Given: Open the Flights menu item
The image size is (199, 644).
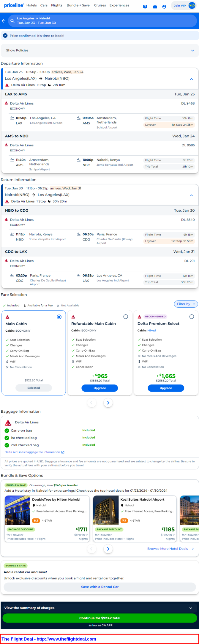Looking at the screenshot, I should pyautogui.click(x=57, y=5).
